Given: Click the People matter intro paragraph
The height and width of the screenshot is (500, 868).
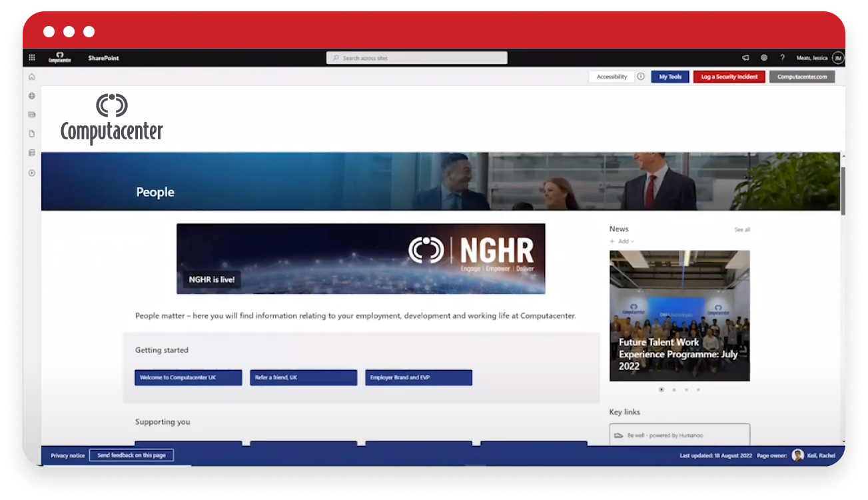Looking at the screenshot, I should coord(356,316).
